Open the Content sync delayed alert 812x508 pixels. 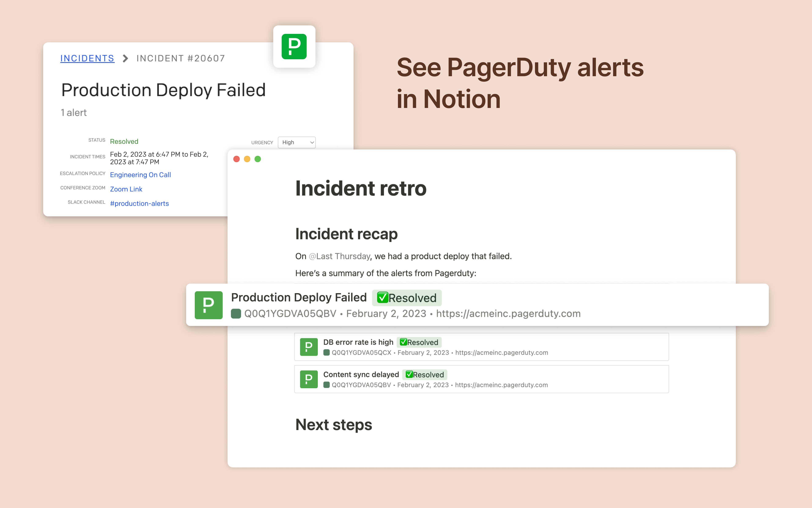pyautogui.click(x=361, y=374)
